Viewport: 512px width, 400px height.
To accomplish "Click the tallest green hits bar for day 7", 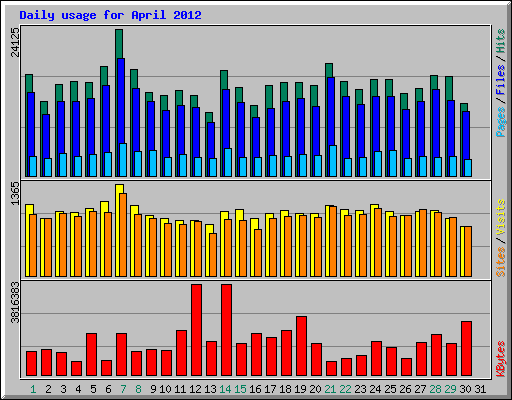I will tap(119, 44).
